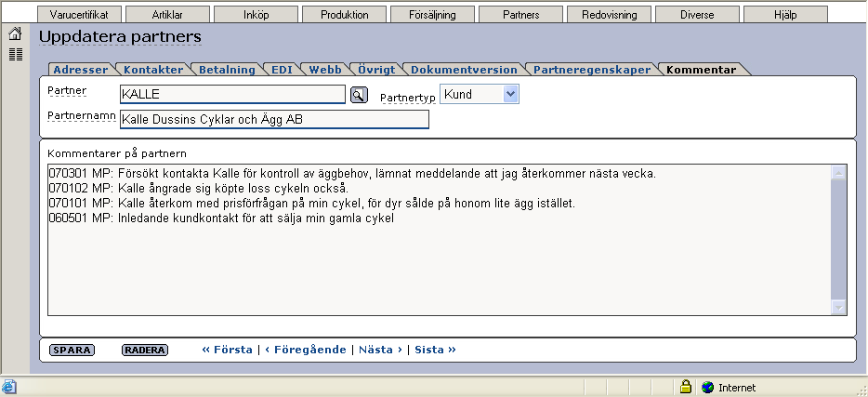Open the Redovisning menu
Image resolution: width=868 pixels, height=397 pixels.
[x=609, y=15]
